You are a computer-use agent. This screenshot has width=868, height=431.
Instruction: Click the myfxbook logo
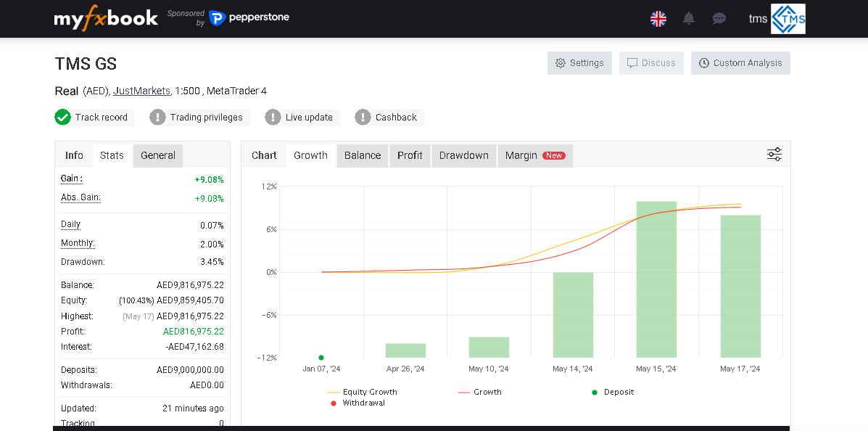(106, 18)
